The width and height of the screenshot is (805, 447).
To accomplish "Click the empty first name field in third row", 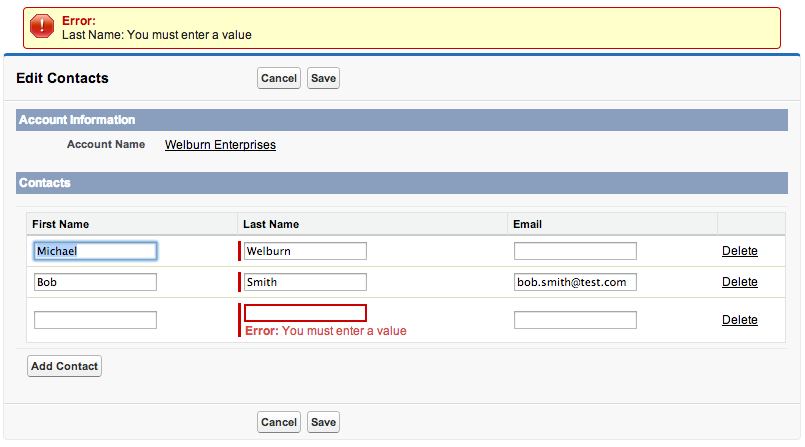I will click(x=95, y=320).
